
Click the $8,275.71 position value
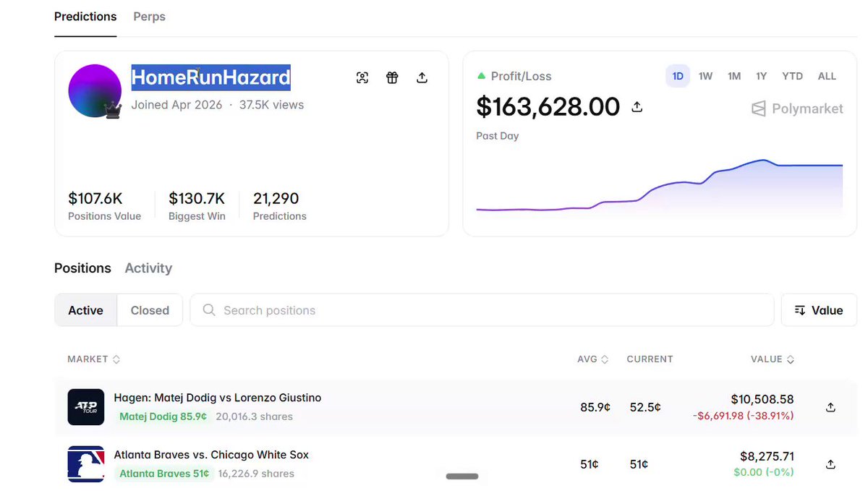(767, 456)
